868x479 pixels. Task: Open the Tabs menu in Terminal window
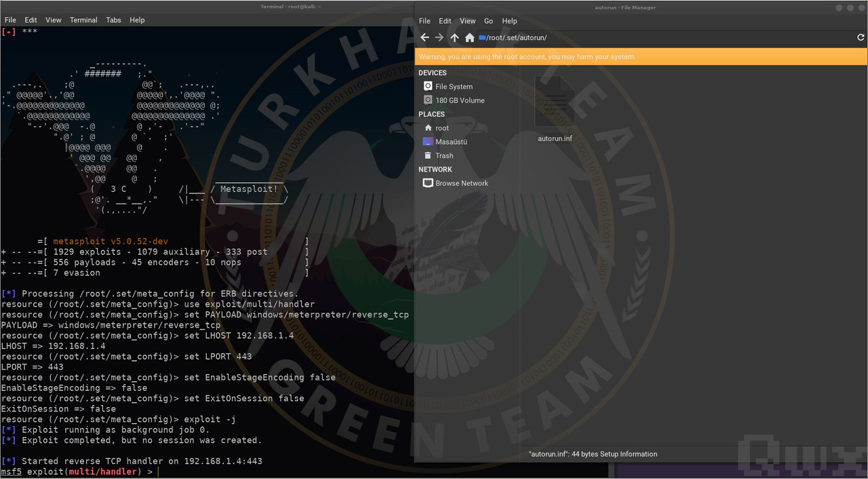click(x=113, y=20)
